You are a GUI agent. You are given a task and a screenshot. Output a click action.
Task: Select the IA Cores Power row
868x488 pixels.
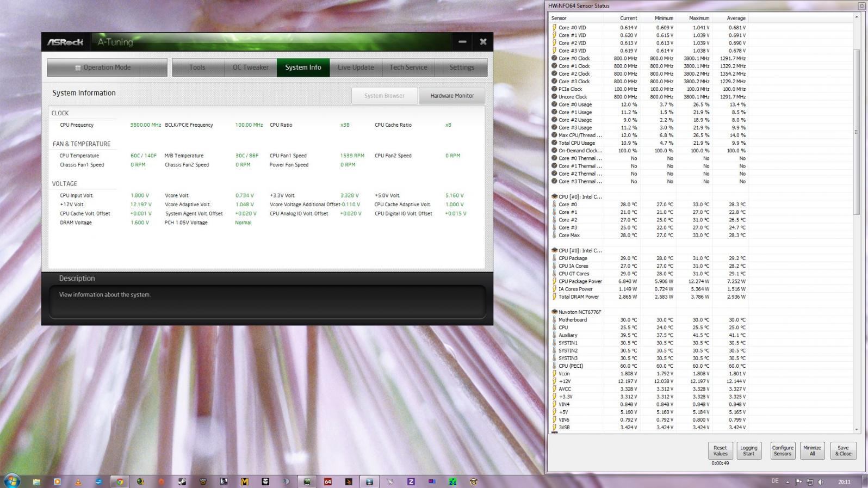pyautogui.click(x=649, y=289)
